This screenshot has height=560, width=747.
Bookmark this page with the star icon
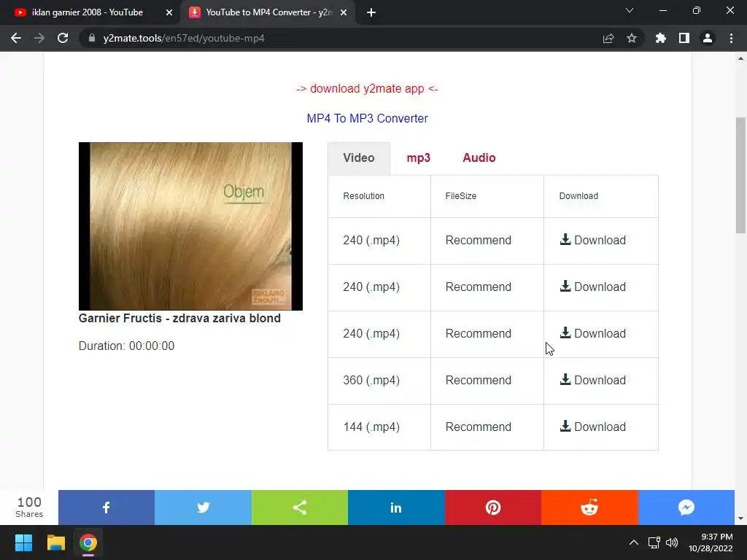632,38
